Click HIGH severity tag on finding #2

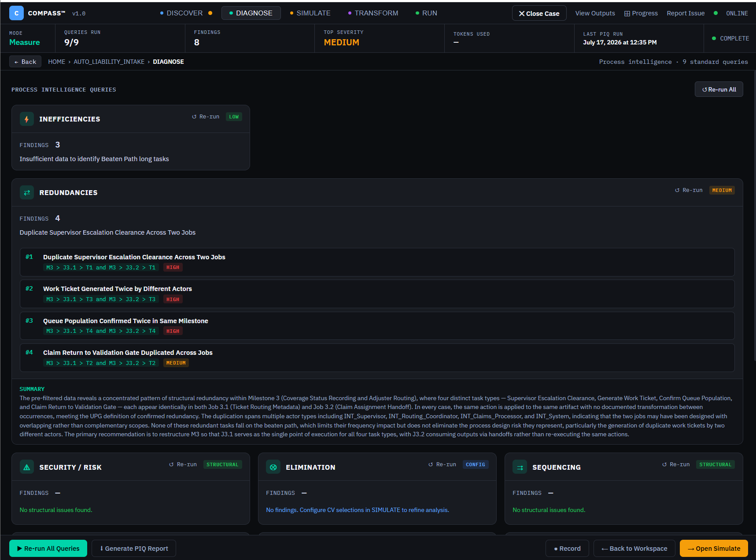click(x=173, y=299)
